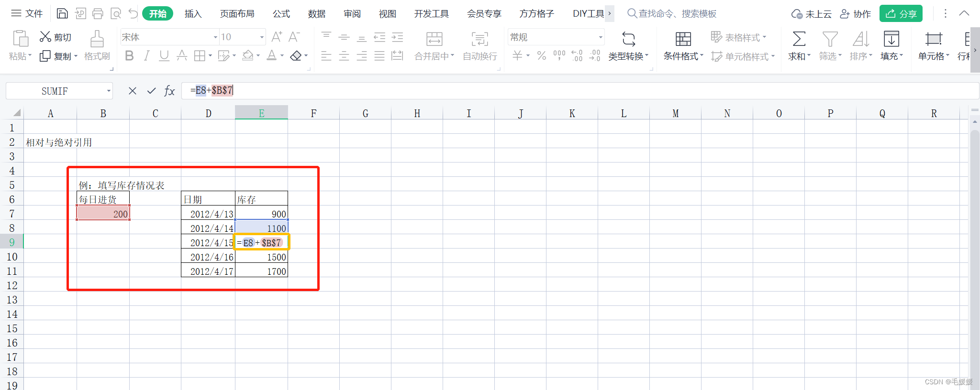Switch to 插入 tab
Image resolution: width=980 pixels, height=390 pixels.
click(x=193, y=13)
